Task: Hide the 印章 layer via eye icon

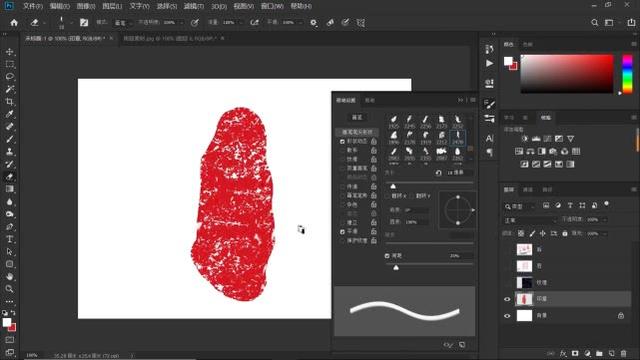Action: tap(507, 299)
